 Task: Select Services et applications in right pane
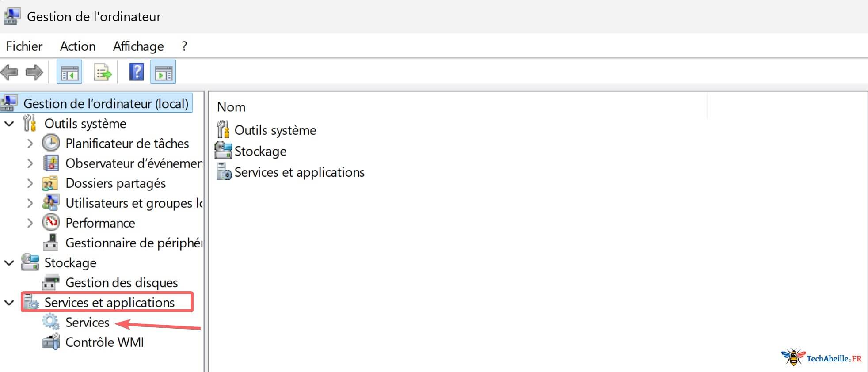pos(299,172)
